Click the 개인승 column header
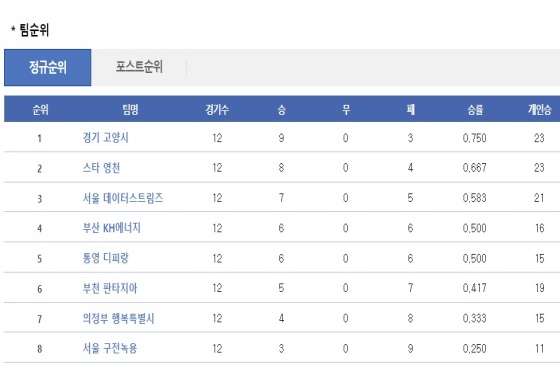 [539, 110]
